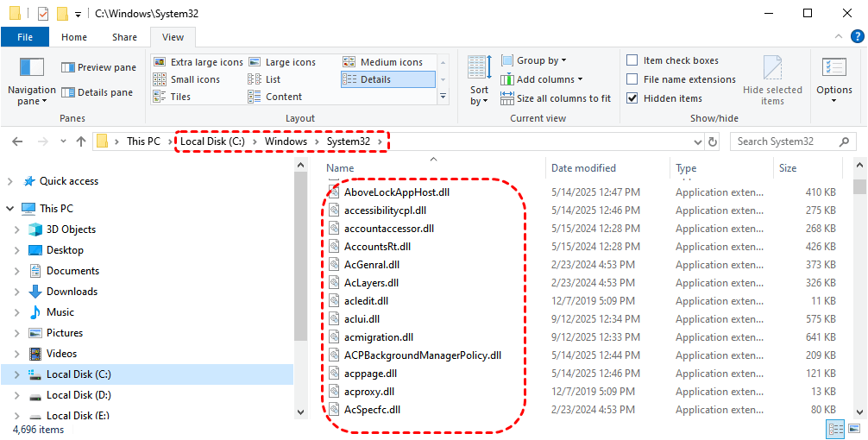Image resolution: width=868 pixels, height=440 pixels.
Task: Switch to the Share ribbon tab
Action: point(124,37)
